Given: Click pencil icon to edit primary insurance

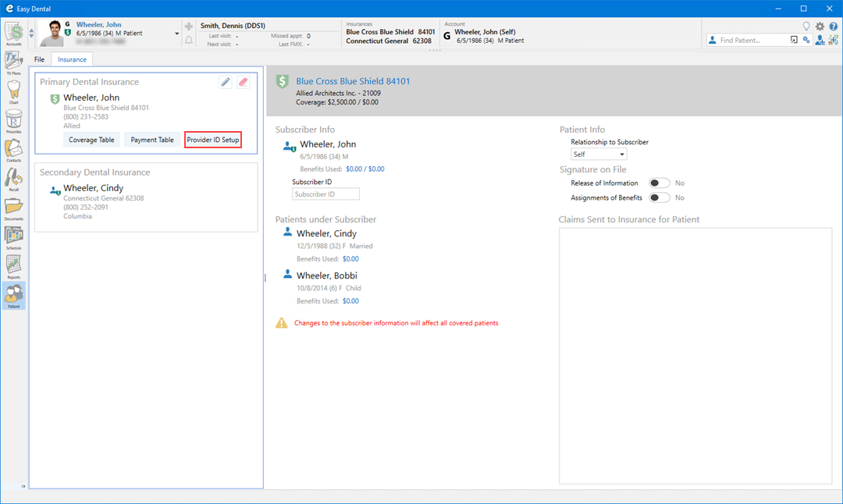Looking at the screenshot, I should (x=226, y=82).
